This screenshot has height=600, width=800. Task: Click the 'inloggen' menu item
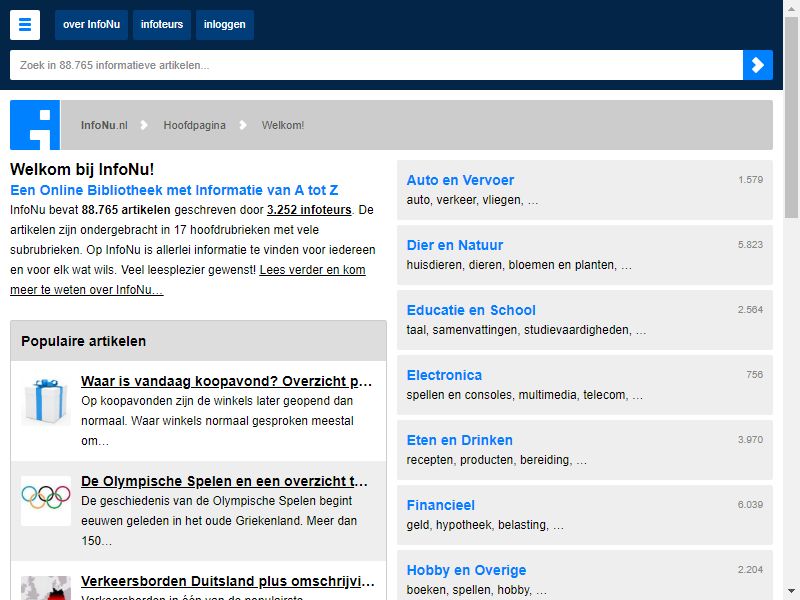point(224,24)
